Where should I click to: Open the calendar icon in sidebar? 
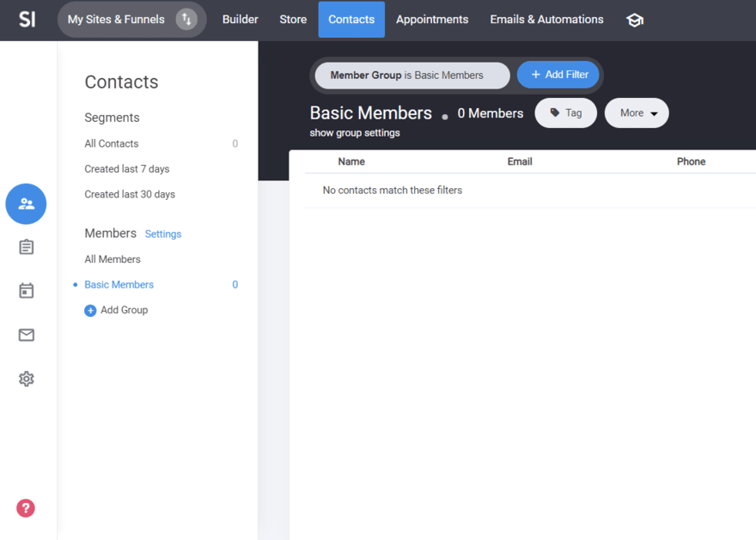[x=26, y=290]
